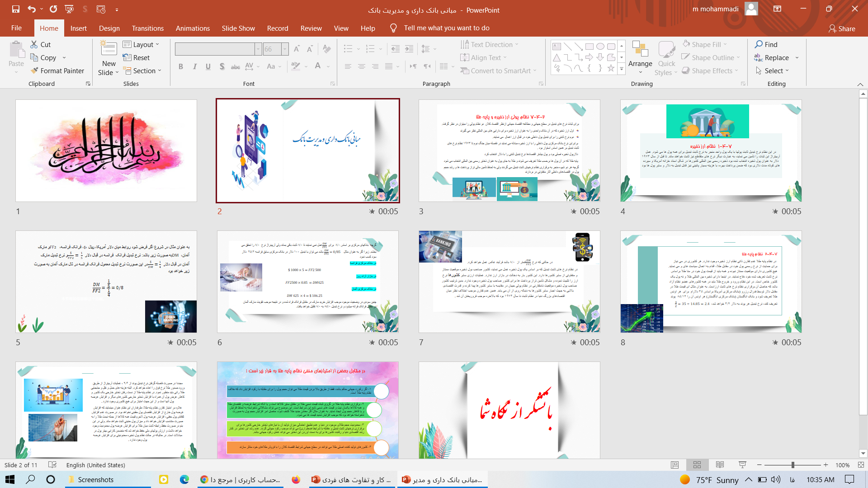Click the New Slide icon

point(108,49)
